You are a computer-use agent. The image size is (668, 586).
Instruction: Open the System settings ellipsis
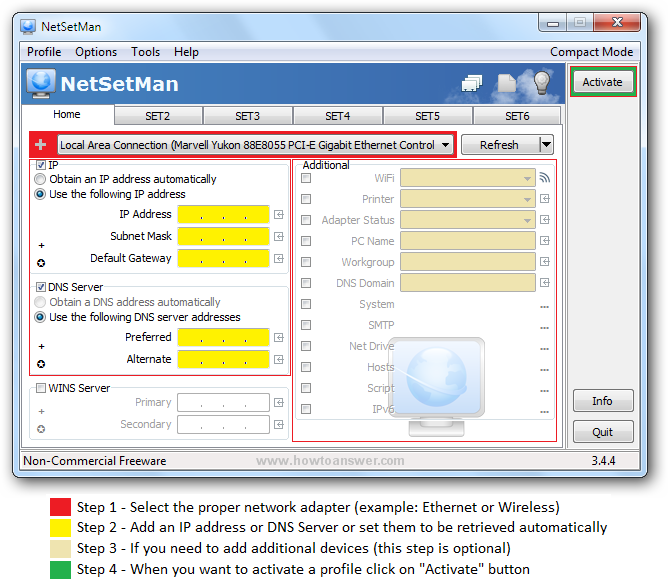(544, 307)
